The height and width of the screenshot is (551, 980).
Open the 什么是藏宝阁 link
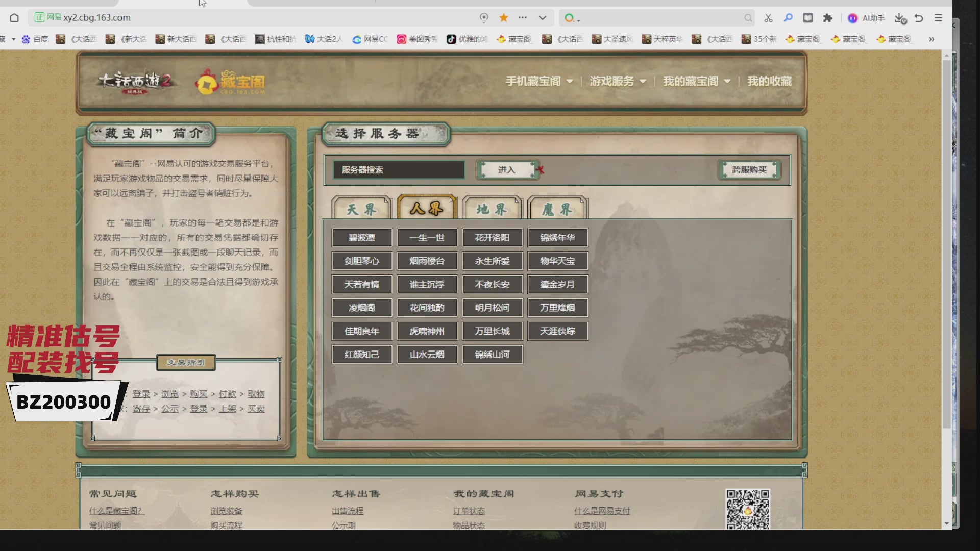(x=115, y=511)
